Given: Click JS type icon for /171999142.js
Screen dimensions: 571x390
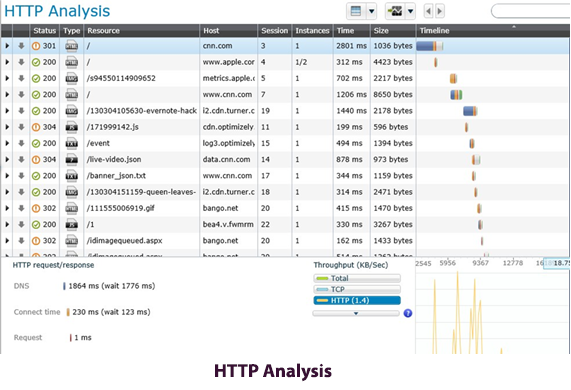Looking at the screenshot, I should tap(71, 127).
